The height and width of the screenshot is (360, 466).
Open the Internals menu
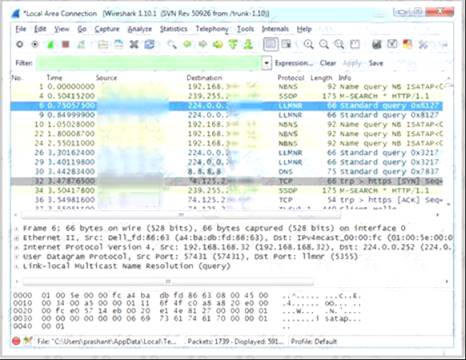pyautogui.click(x=275, y=29)
